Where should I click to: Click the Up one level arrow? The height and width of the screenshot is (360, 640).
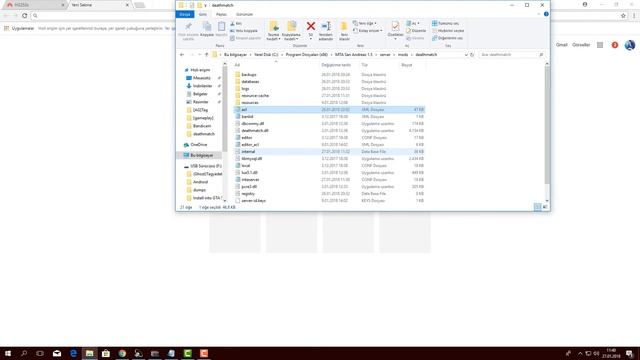[x=207, y=55]
